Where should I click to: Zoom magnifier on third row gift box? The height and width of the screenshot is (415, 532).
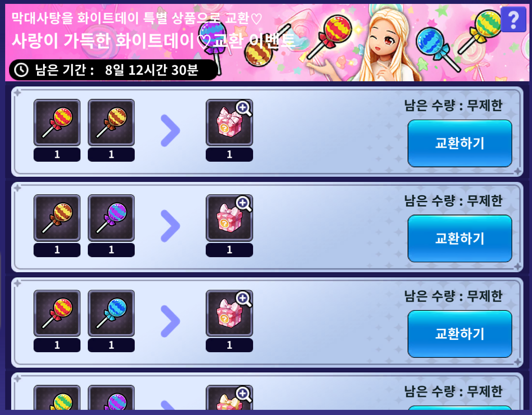[x=244, y=299]
